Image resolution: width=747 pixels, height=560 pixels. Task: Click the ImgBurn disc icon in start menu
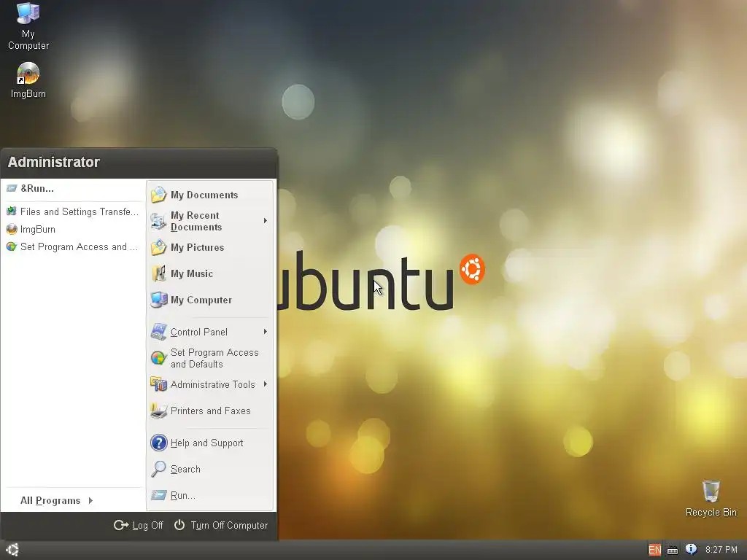click(x=12, y=229)
